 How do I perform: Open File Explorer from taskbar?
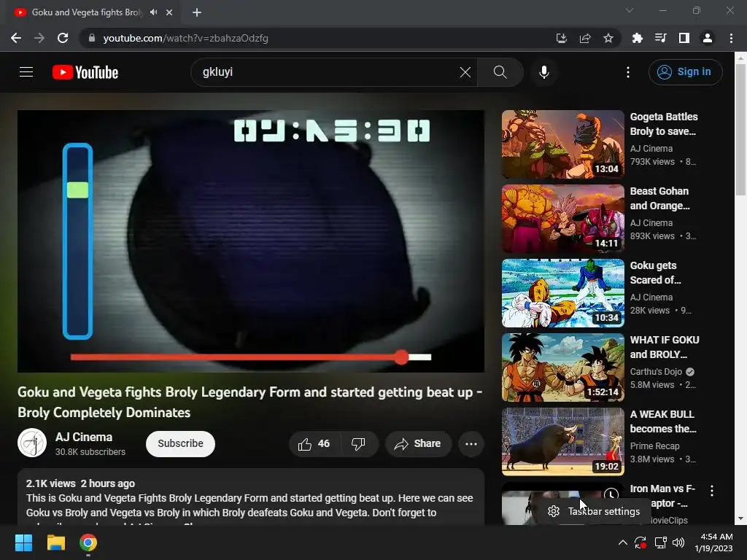pos(55,542)
